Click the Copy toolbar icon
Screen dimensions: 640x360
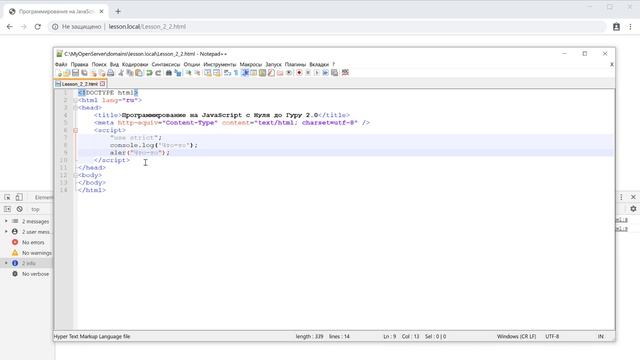130,73
